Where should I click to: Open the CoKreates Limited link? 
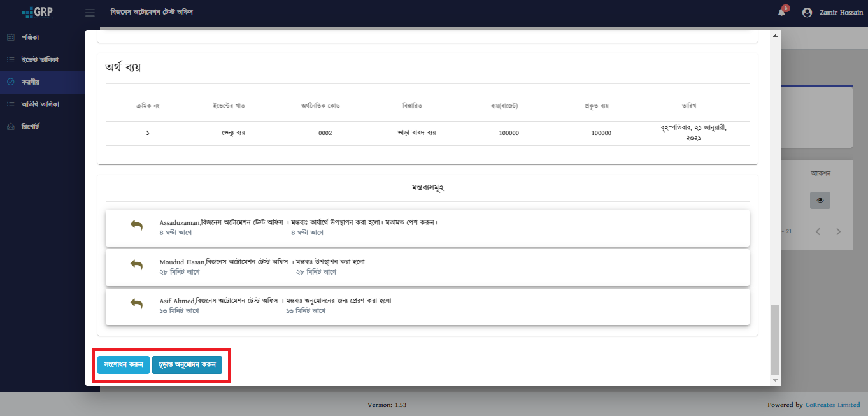[x=832, y=405]
